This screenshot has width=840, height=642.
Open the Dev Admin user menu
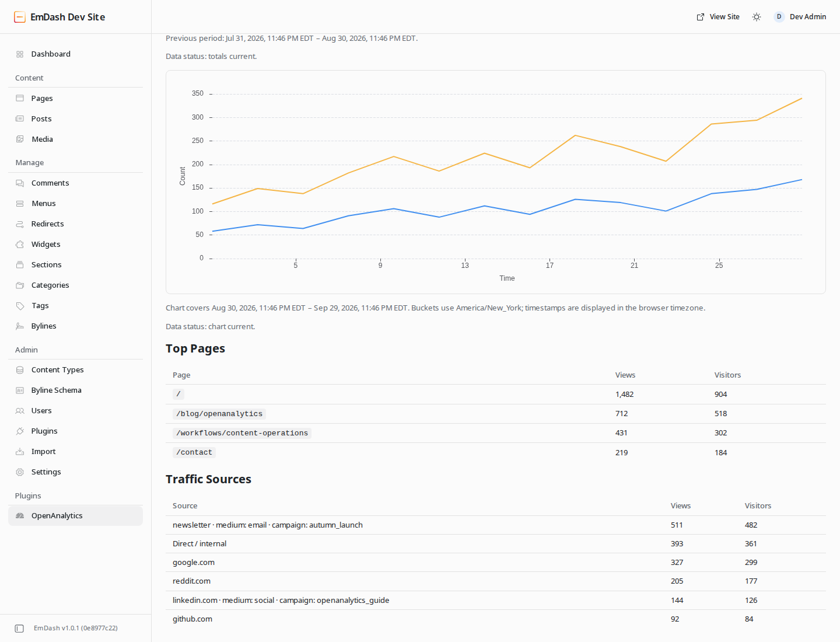click(x=800, y=17)
